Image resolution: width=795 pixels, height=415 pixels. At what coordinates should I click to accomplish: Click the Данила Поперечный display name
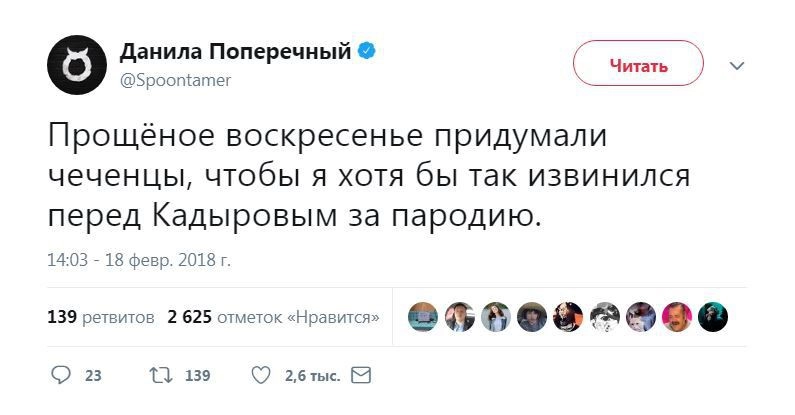coord(235,52)
